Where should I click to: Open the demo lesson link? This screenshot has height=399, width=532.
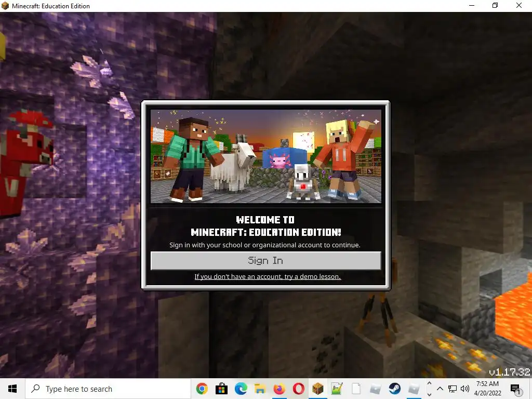pyautogui.click(x=268, y=276)
